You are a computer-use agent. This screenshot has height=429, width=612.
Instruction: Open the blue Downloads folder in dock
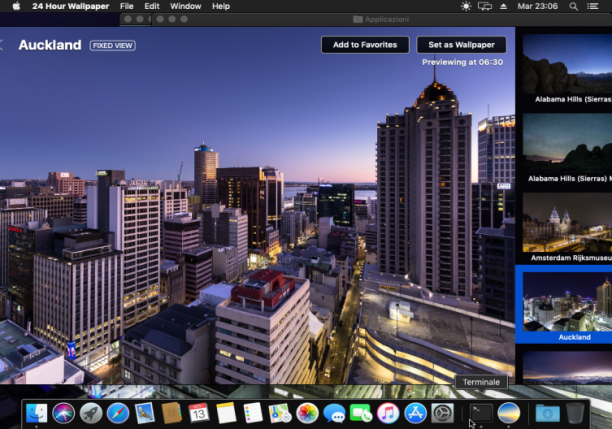548,413
